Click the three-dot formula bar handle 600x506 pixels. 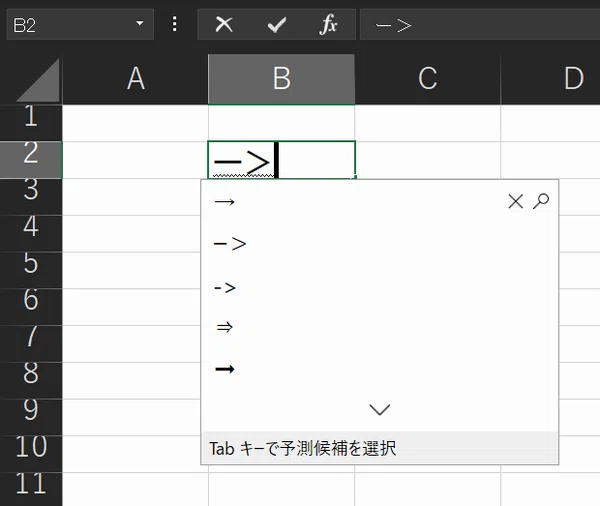[174, 24]
